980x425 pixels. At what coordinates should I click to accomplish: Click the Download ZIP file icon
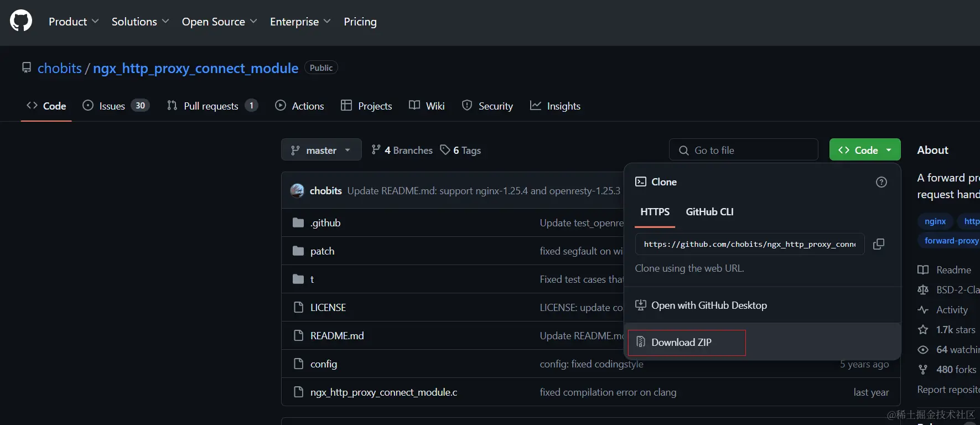641,342
